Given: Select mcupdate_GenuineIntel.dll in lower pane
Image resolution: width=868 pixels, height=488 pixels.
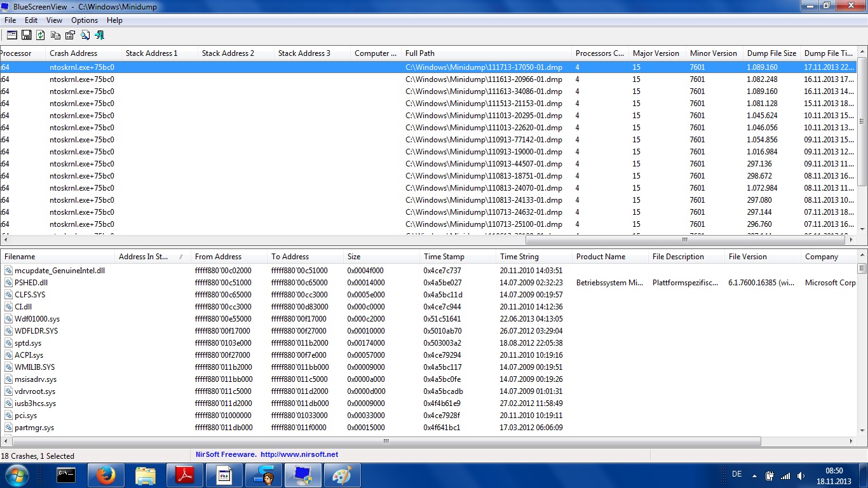Looking at the screenshot, I should point(428,271).
